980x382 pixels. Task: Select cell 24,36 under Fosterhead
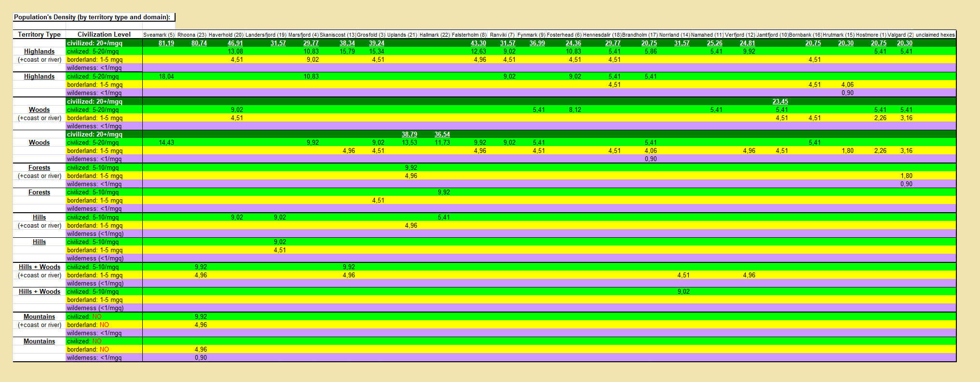tap(573, 43)
